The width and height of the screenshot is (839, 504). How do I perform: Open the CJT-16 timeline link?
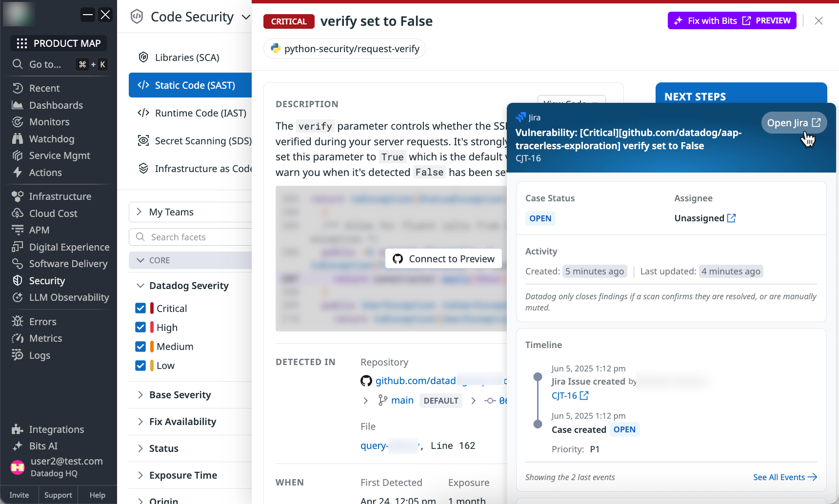tap(570, 396)
